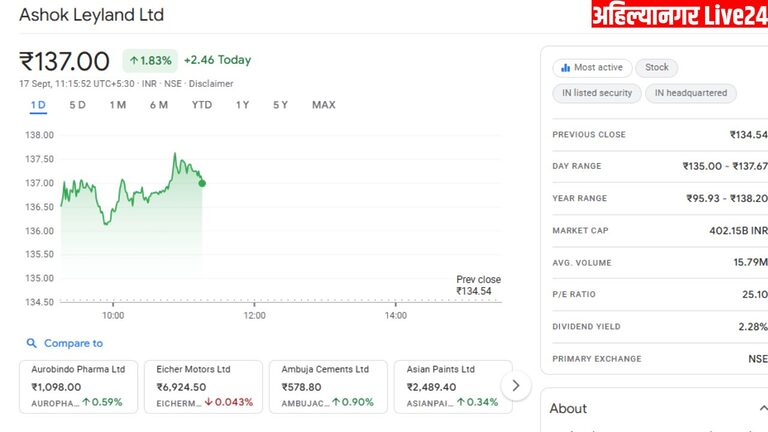
Task: Click the green dot on price chart
Action: pyautogui.click(x=202, y=182)
